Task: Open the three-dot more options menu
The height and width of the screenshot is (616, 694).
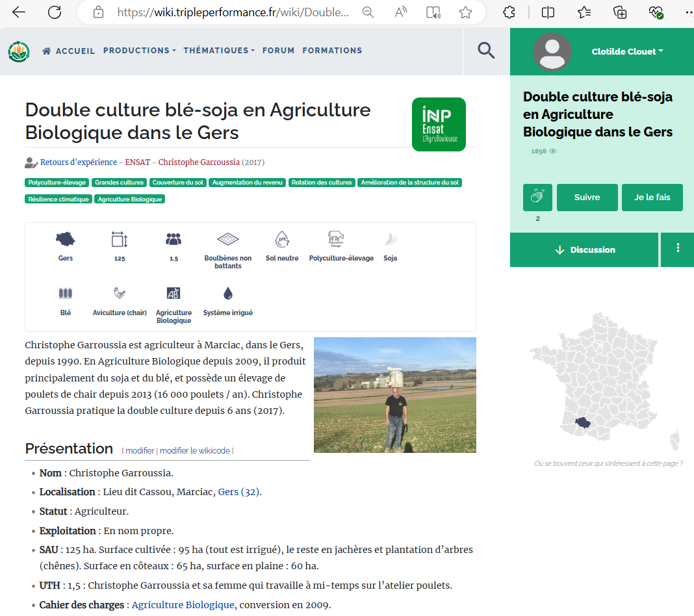Action: click(x=678, y=250)
